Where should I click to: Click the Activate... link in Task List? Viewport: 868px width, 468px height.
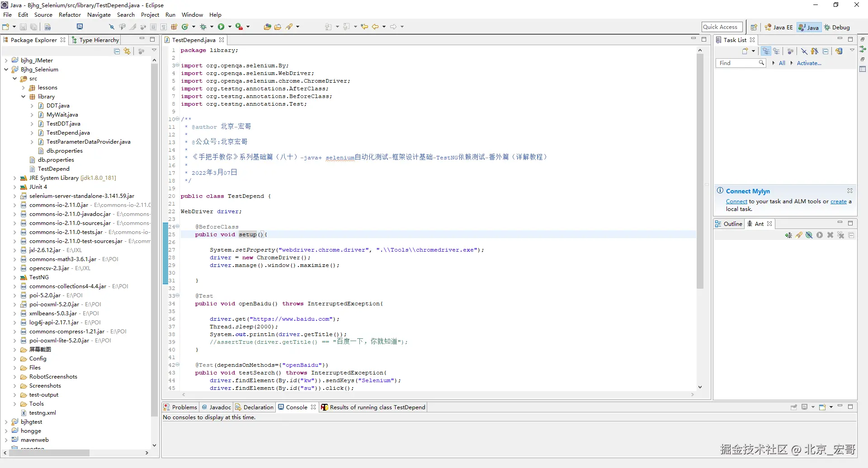click(x=809, y=63)
